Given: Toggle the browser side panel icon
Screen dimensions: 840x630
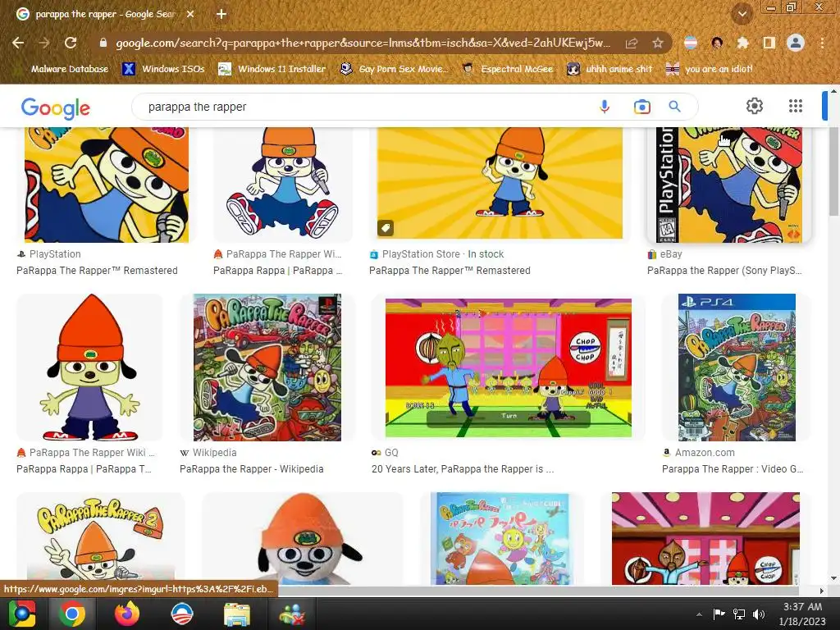Looking at the screenshot, I should 769,43.
